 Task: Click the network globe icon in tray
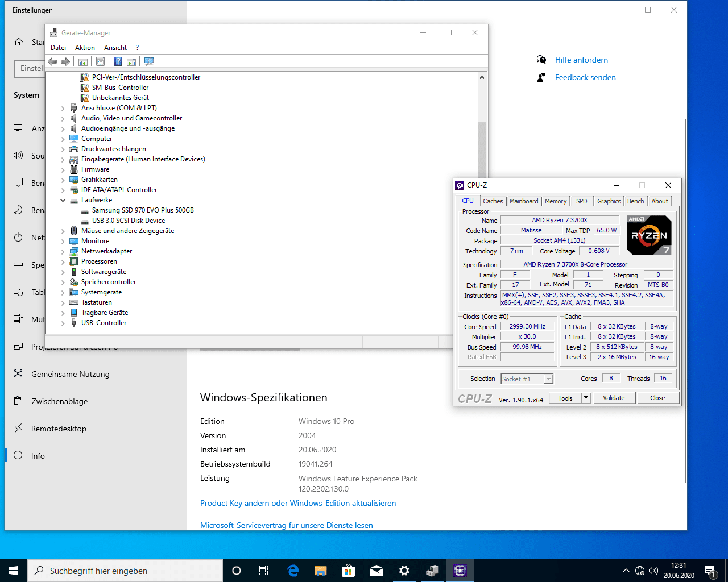coord(640,571)
